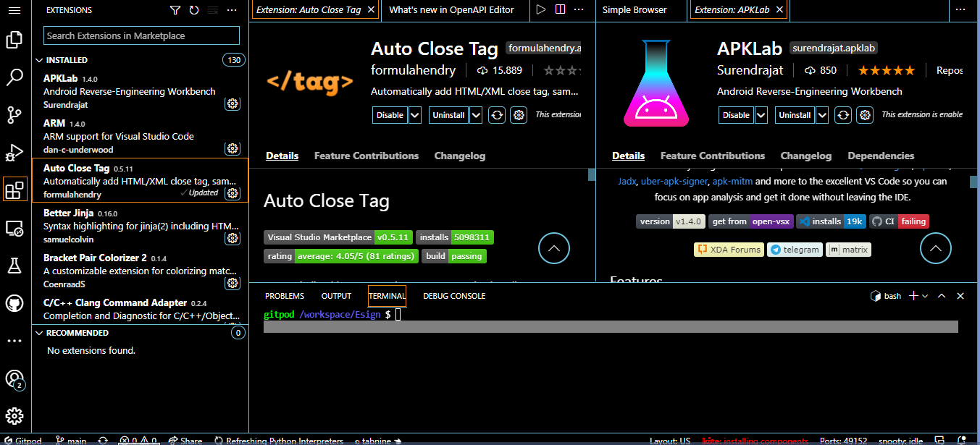Close the terminal panel
The height and width of the screenshot is (445, 980).
click(960, 296)
